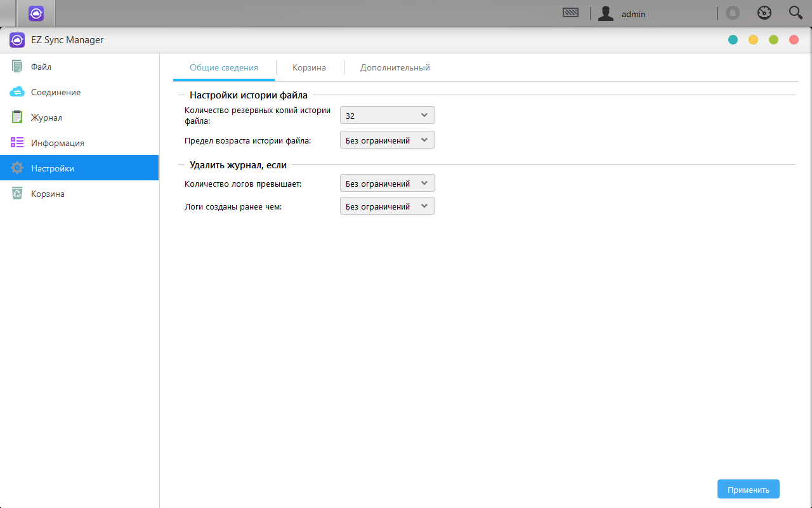Click the green maximize window dot

click(773, 40)
